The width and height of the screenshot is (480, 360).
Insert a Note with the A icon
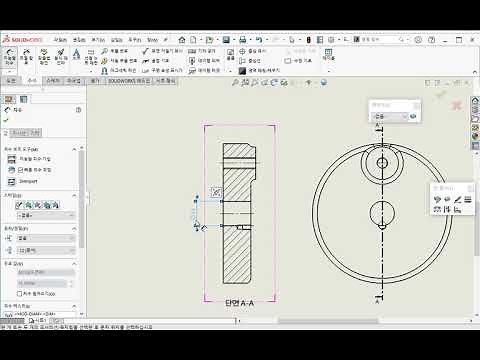click(76, 55)
